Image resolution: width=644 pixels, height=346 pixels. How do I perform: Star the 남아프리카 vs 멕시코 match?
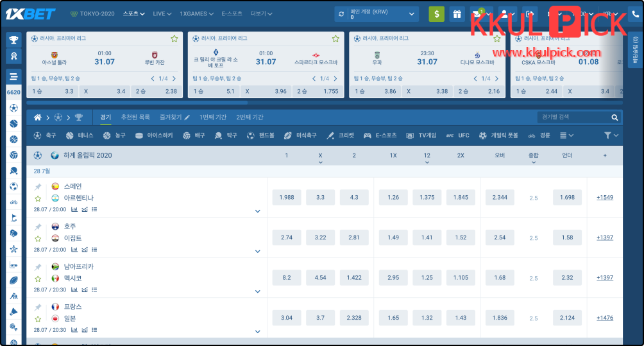38,279
